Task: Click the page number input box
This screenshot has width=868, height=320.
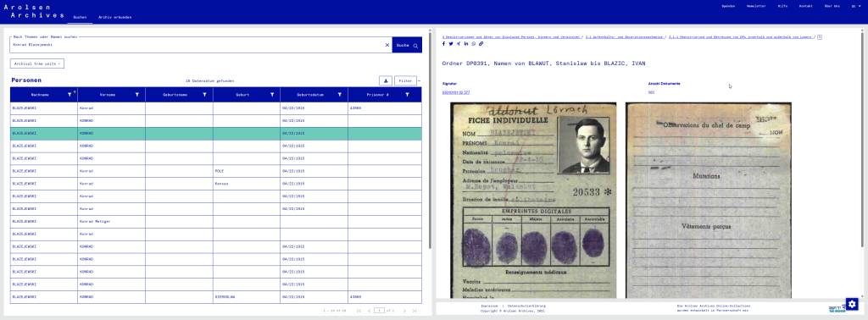Action: pyautogui.click(x=379, y=311)
